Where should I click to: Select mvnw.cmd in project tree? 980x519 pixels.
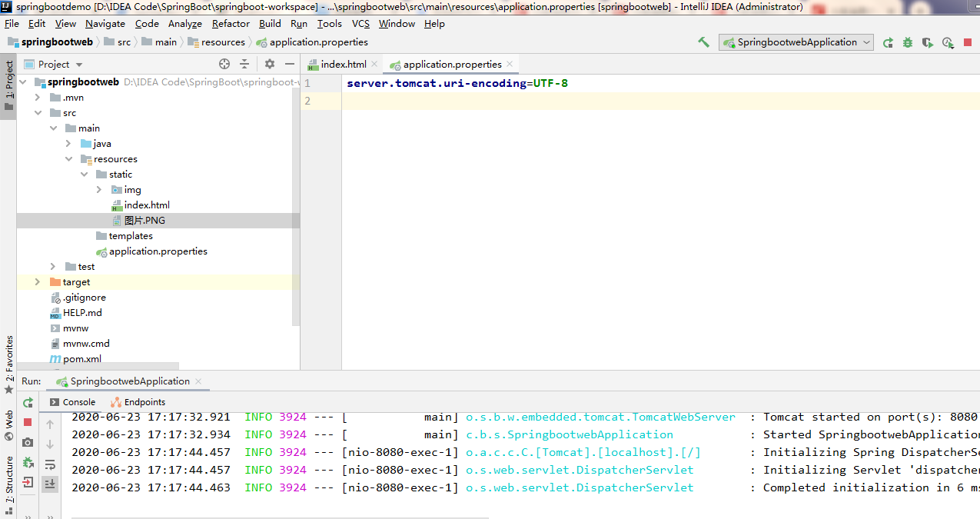pyautogui.click(x=79, y=344)
